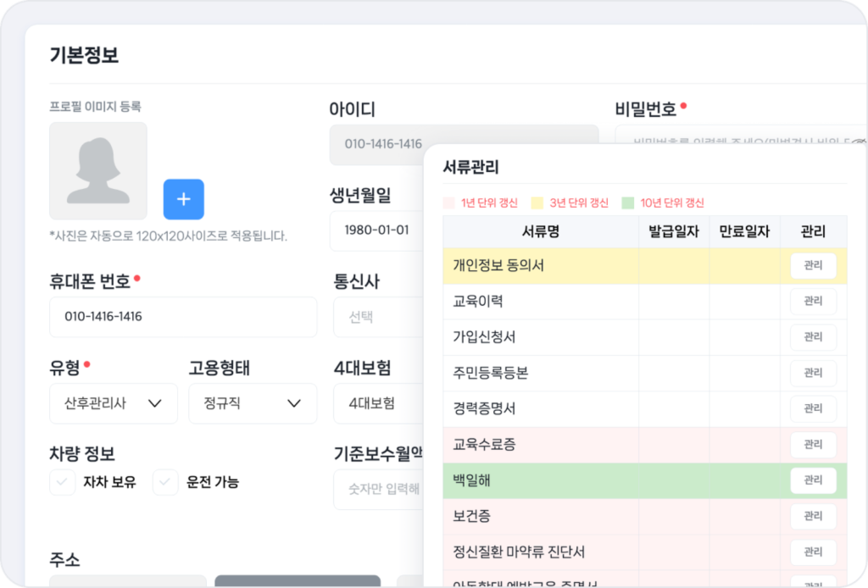Click the 발급일자 column header
The width and height of the screenshot is (868, 588).
674,231
